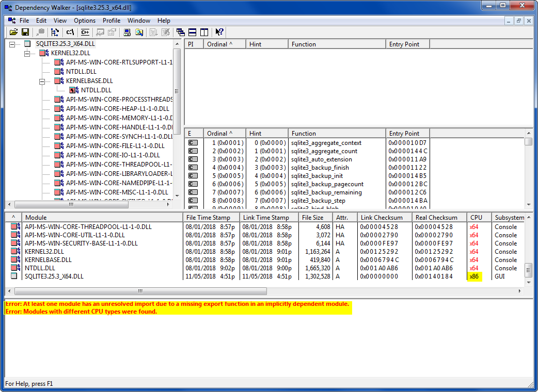Click the C export icon for sqlite3_backup_init
The image size is (538, 392).
pos(193,176)
